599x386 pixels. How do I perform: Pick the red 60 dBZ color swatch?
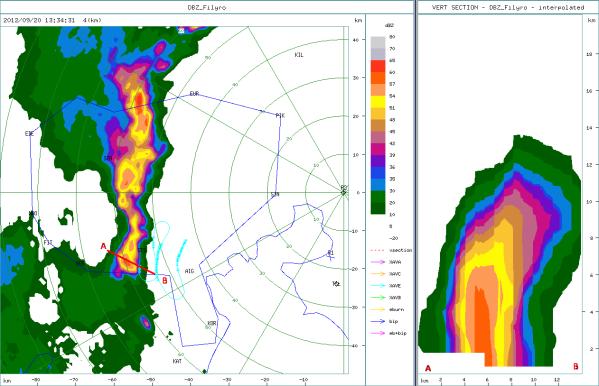coord(378,66)
